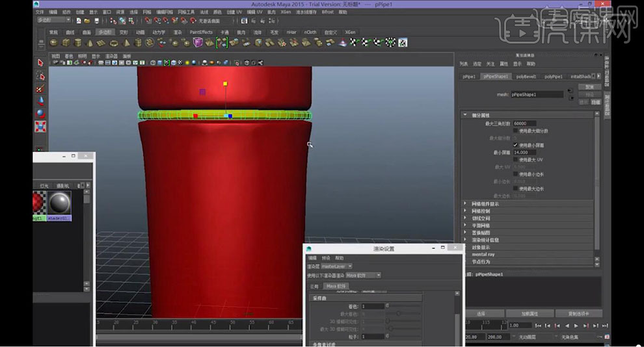Open the Maya 软件 renderer dropdown
Viewport: 644px width, 347px height.
click(363, 276)
